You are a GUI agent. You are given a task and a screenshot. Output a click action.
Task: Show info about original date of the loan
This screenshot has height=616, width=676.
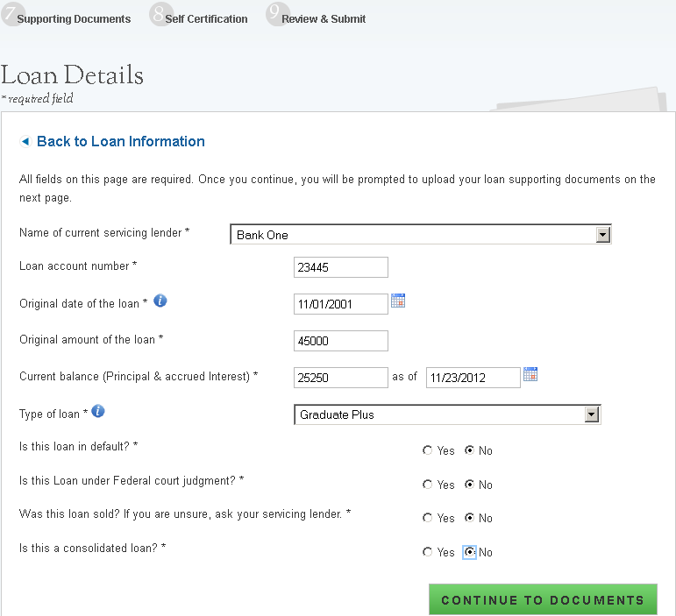[x=160, y=301]
